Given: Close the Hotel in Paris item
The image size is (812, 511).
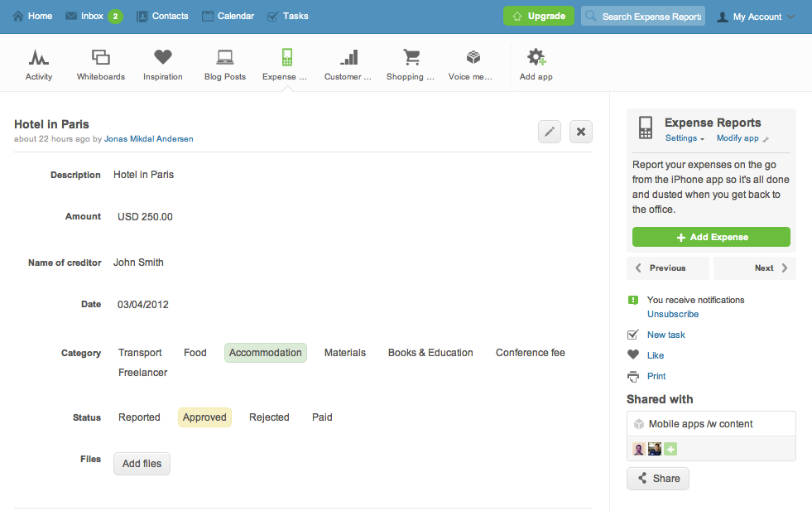Looking at the screenshot, I should 581,132.
